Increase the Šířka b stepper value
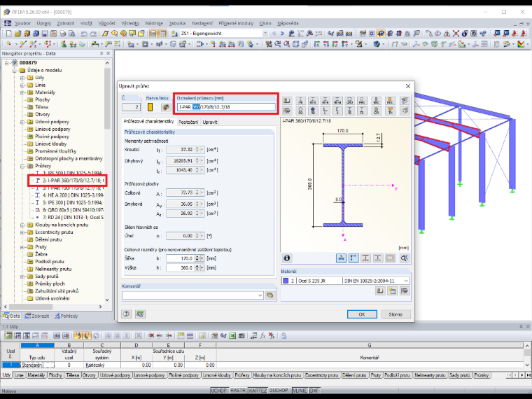The width and height of the screenshot is (532, 399). pyautogui.click(x=197, y=257)
